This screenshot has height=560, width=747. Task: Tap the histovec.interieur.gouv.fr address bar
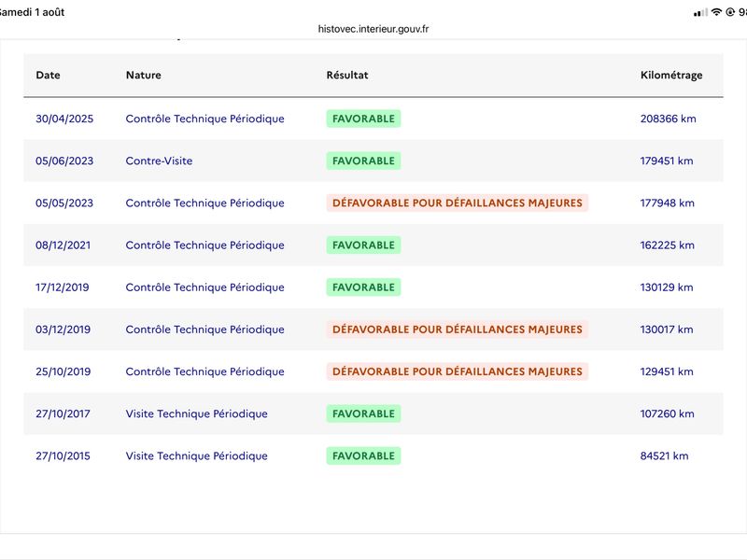pos(373,29)
